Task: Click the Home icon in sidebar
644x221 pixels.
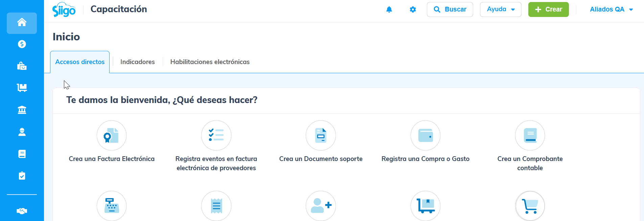Action: [22, 23]
